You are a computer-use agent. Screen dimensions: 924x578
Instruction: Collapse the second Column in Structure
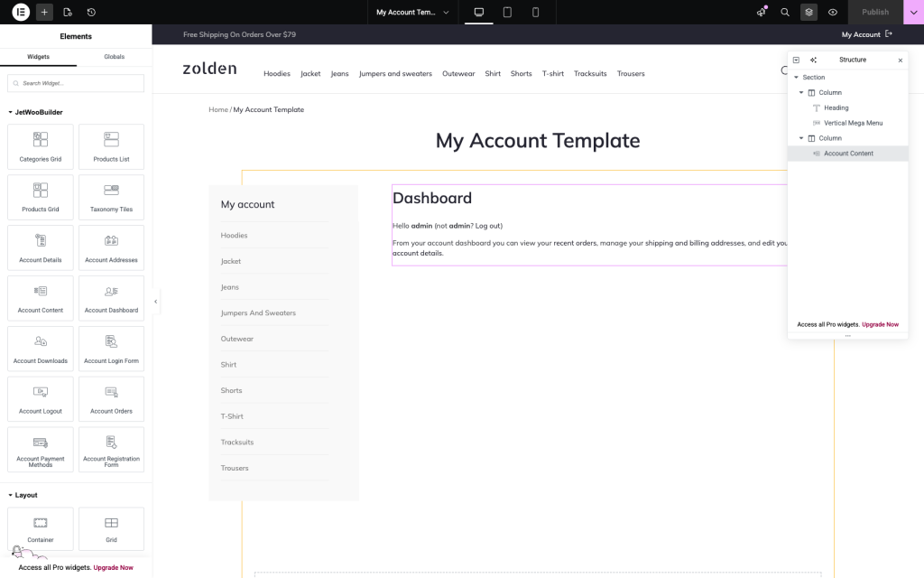(x=801, y=138)
